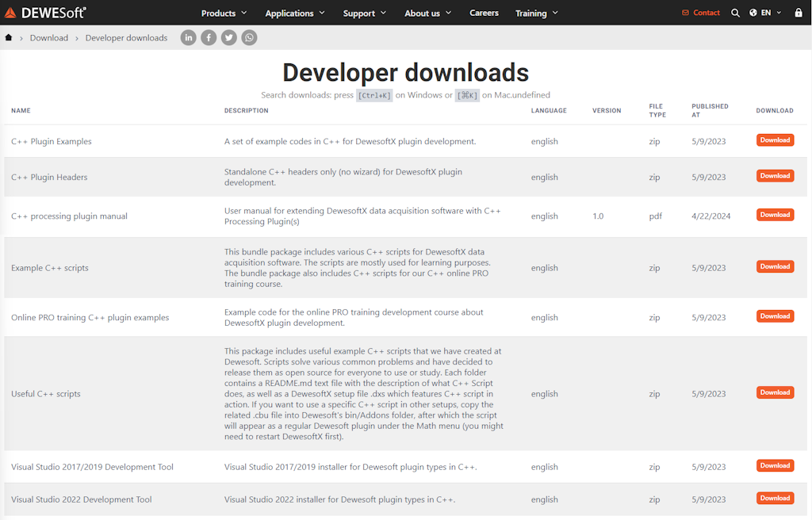Click the PUBLISHED AT column header

click(710, 110)
